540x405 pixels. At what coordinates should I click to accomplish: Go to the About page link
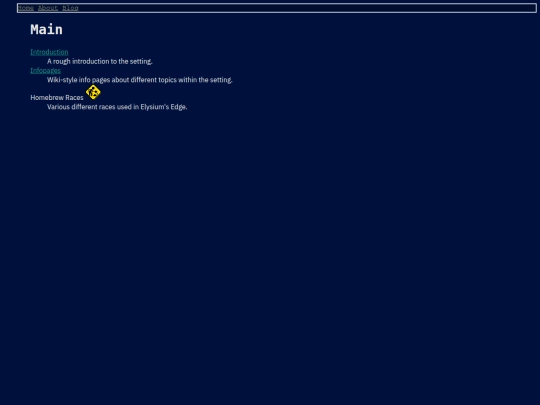(48, 8)
